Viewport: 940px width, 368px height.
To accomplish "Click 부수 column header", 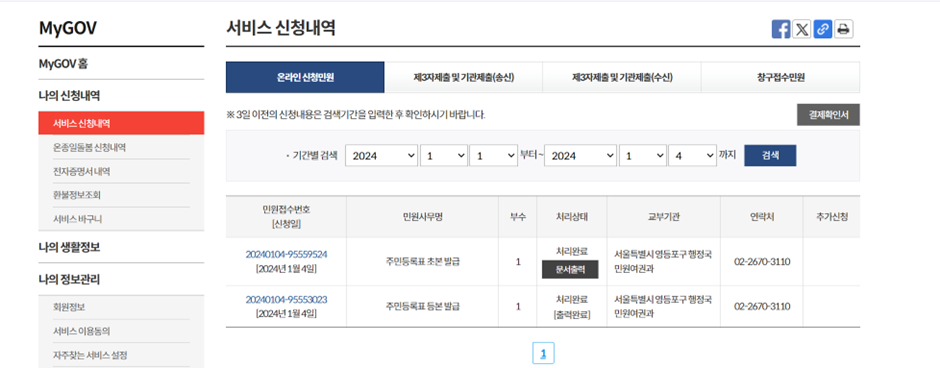I will [x=518, y=217].
